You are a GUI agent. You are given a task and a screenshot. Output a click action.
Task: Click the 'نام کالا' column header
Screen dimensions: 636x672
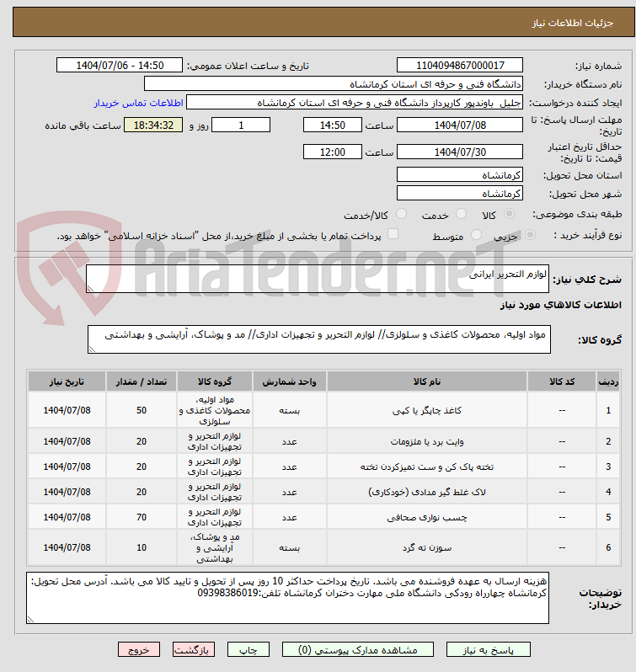[x=427, y=381]
